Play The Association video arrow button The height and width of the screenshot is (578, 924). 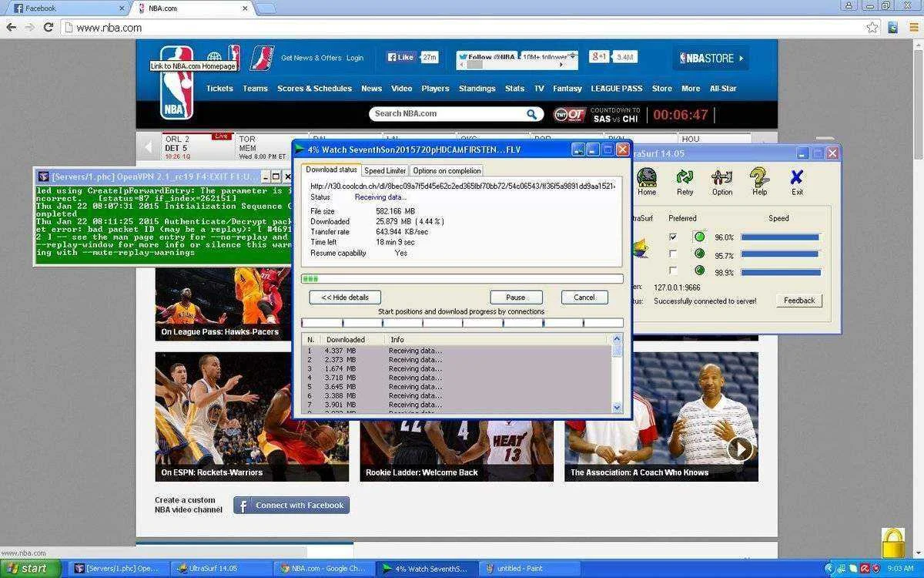pyautogui.click(x=740, y=449)
